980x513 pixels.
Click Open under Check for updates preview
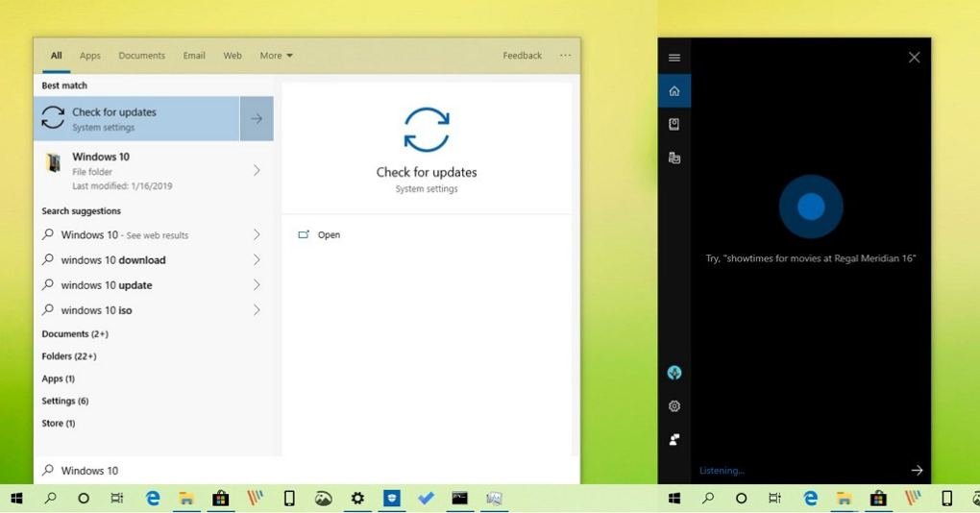[329, 235]
